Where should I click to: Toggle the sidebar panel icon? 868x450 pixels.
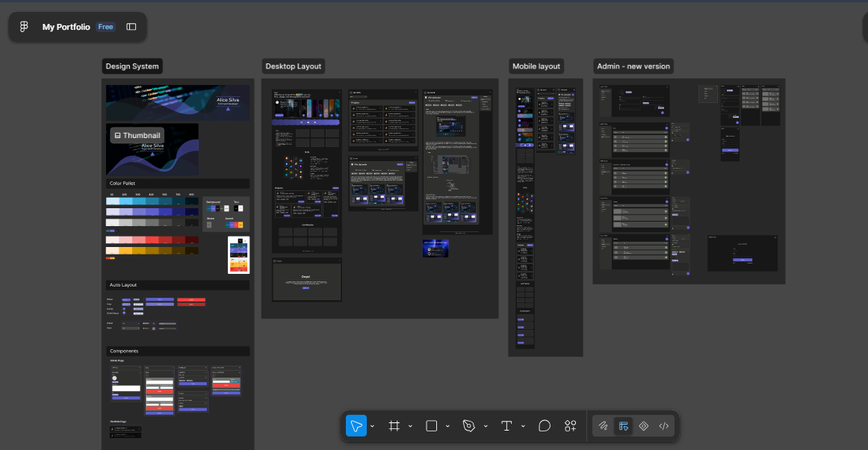131,27
